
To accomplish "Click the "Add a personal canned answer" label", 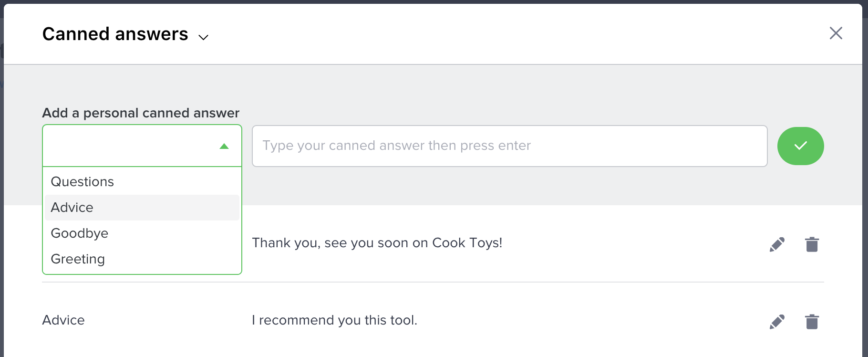I will [x=141, y=113].
